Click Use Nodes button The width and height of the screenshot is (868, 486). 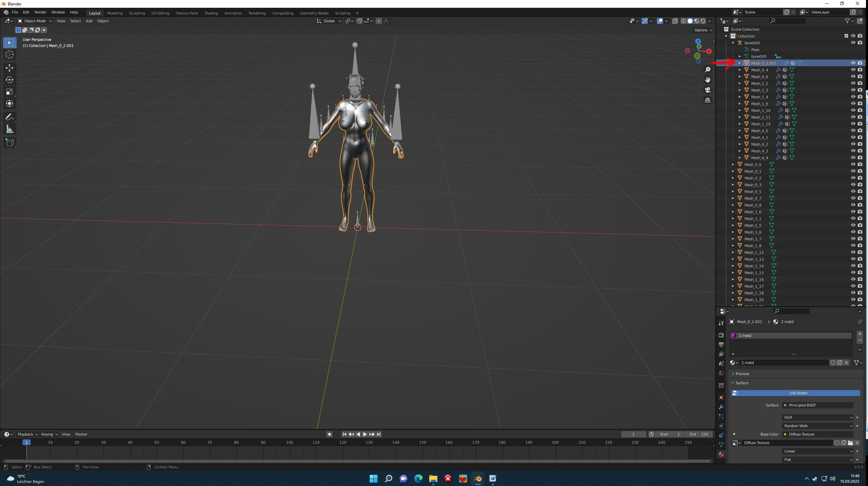tap(796, 393)
